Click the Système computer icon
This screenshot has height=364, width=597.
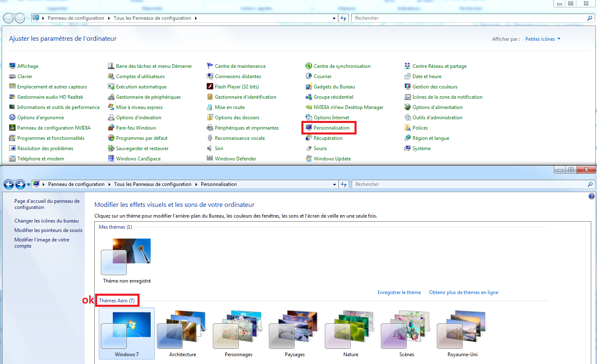pyautogui.click(x=408, y=148)
